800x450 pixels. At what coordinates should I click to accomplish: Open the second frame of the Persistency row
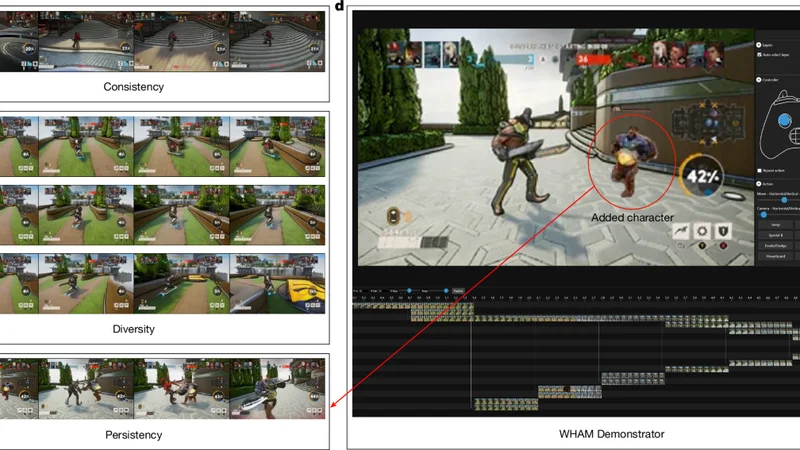86,389
